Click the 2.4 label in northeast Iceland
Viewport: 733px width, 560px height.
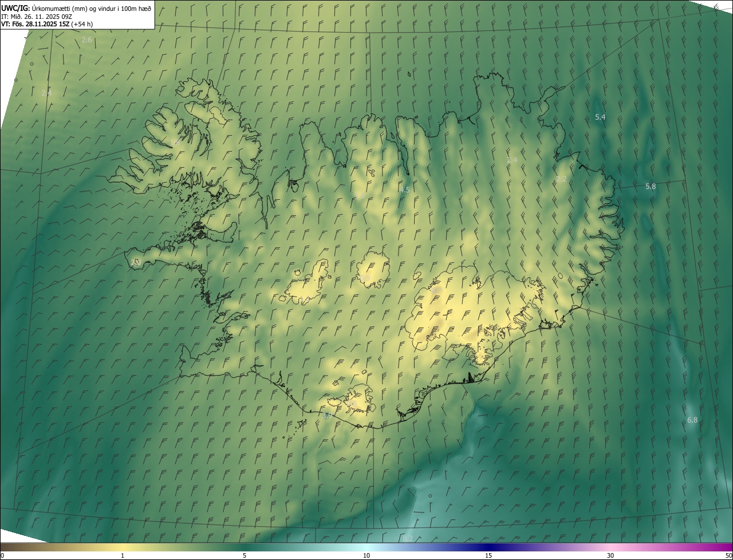512,160
